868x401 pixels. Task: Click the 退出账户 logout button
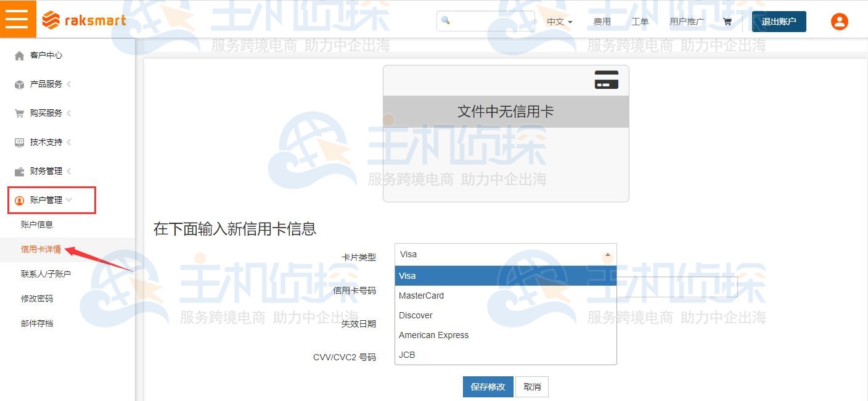click(779, 22)
